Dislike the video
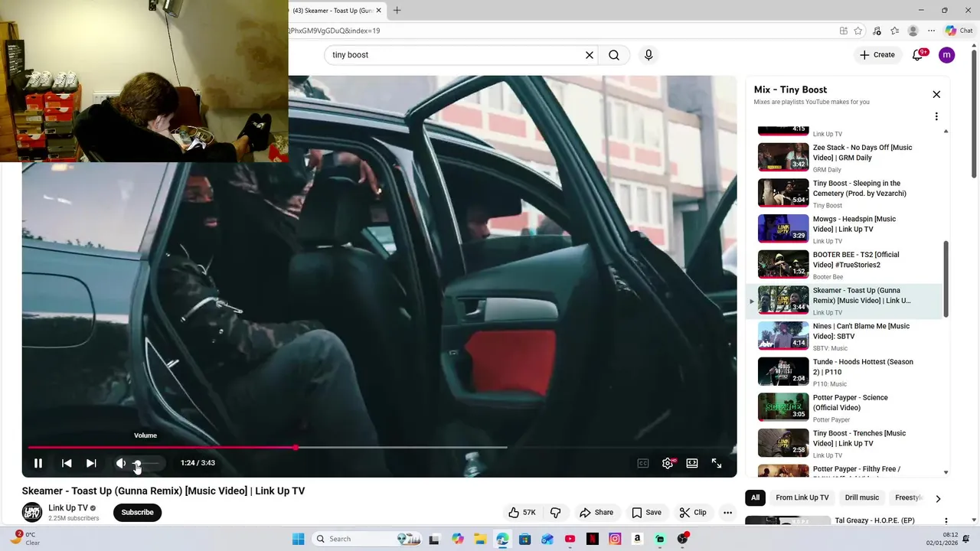Screen dimensions: 980x551 pos(556,512)
